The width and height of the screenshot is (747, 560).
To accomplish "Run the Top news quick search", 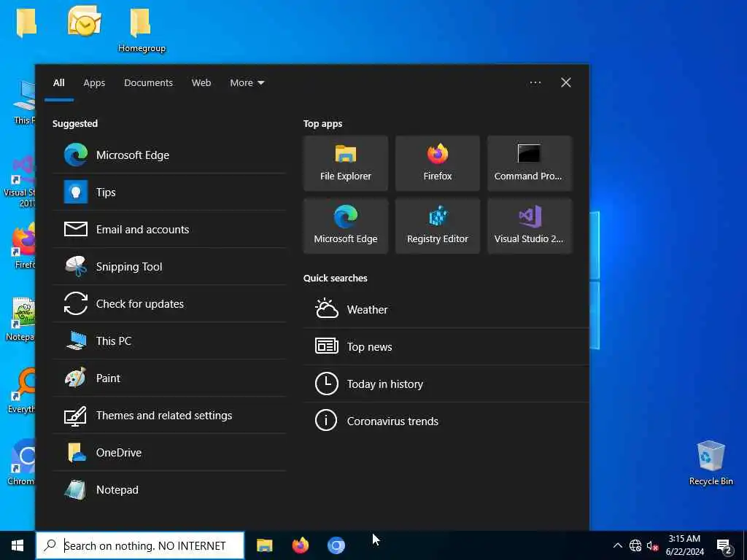I will pos(446,346).
